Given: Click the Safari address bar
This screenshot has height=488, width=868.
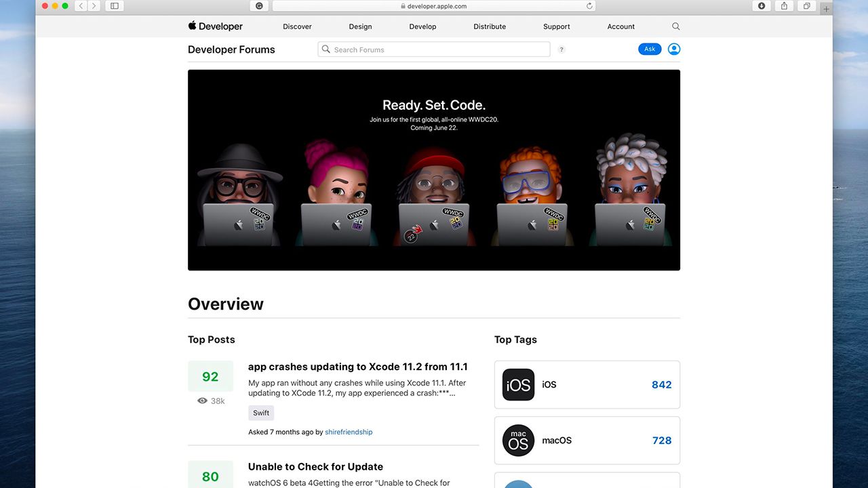Looking at the screenshot, I should pyautogui.click(x=434, y=6).
